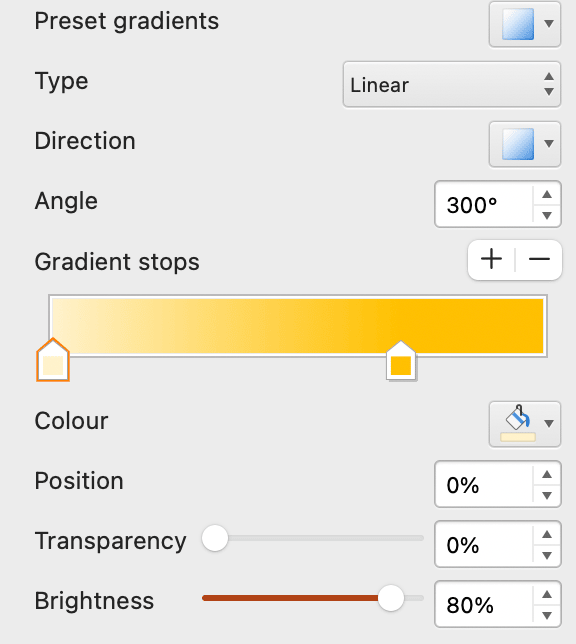This screenshot has height=644, width=576.
Task: Click the gradient preview bar
Action: (298, 326)
